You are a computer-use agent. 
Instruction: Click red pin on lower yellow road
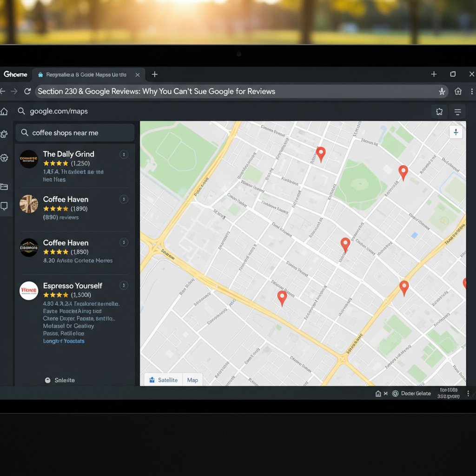pos(404,288)
